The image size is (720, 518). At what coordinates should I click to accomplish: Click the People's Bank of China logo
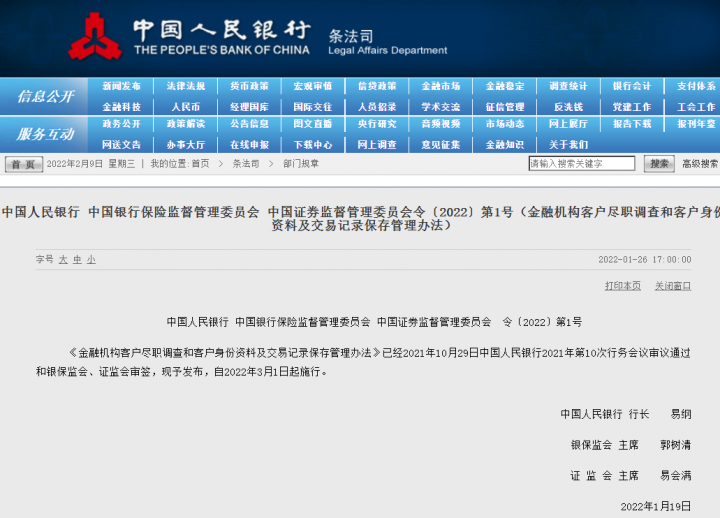(96, 37)
